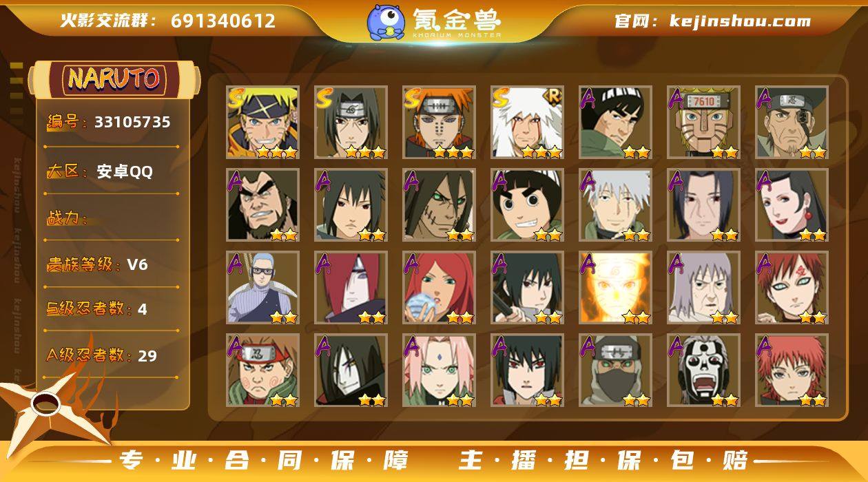Click the account number 33105735
This screenshot has height=482, width=868.
pos(132,122)
